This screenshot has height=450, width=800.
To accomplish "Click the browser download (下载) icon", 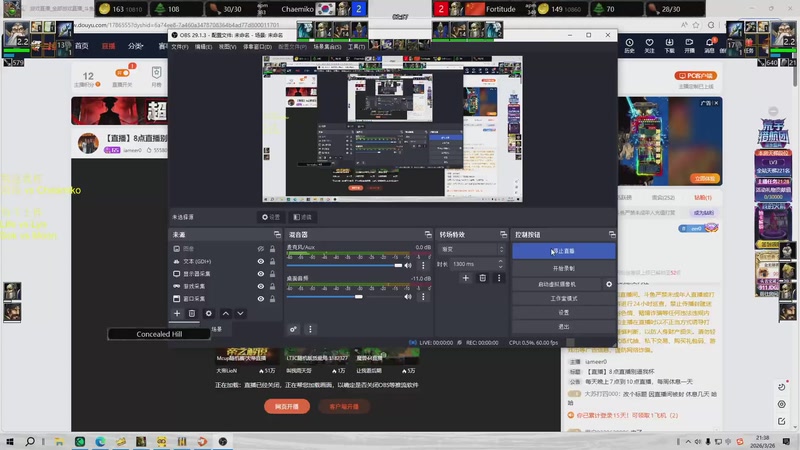I will [x=669, y=45].
